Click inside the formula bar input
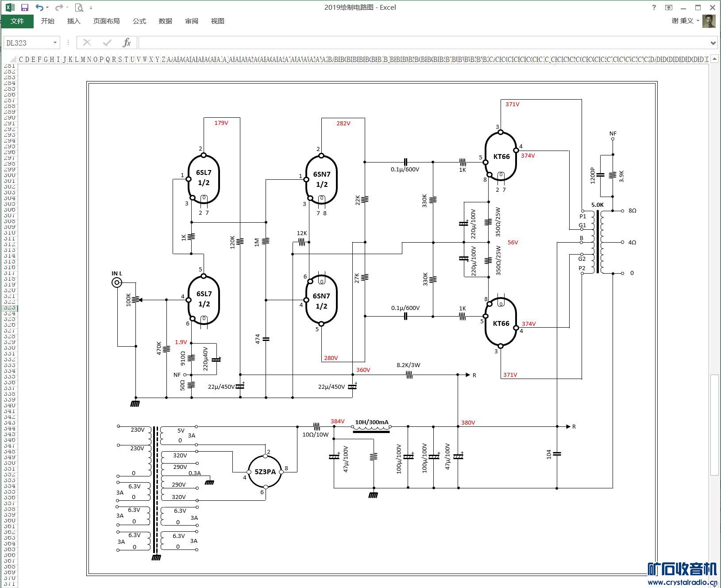Viewport: 721px width, 588px height. click(x=424, y=43)
